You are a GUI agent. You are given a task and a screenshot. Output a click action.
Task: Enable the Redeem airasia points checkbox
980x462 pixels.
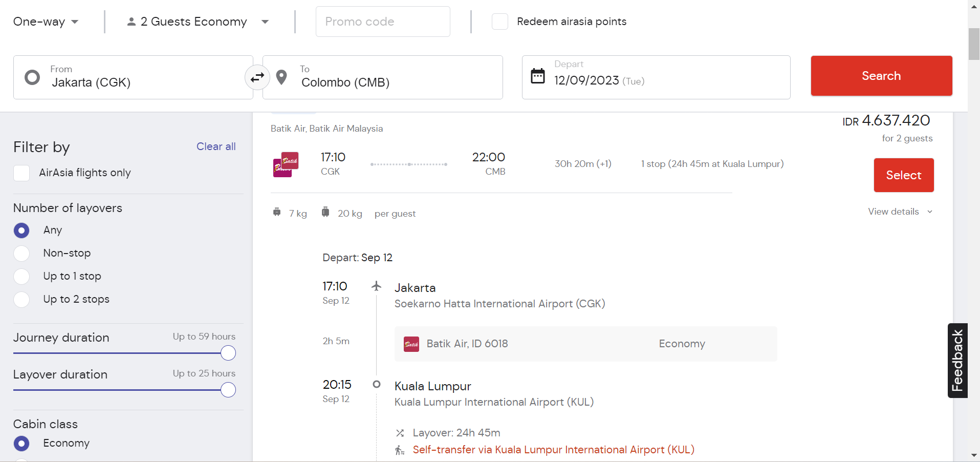pyautogui.click(x=500, y=22)
